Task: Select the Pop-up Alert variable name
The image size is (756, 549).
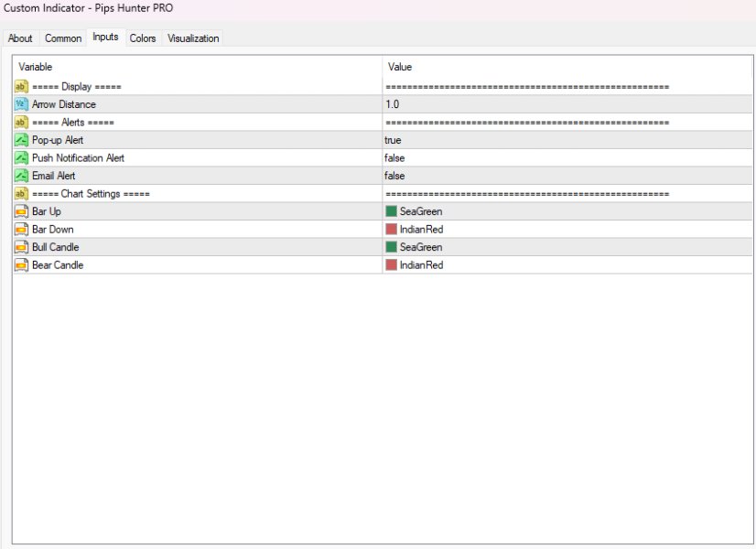Action: 58,140
